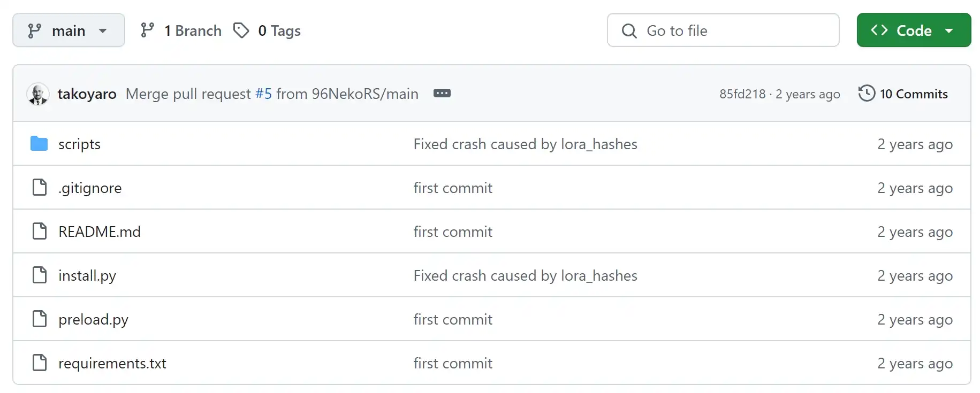Open the scripts folder icon
This screenshot has height=393, width=980.
[x=39, y=144]
